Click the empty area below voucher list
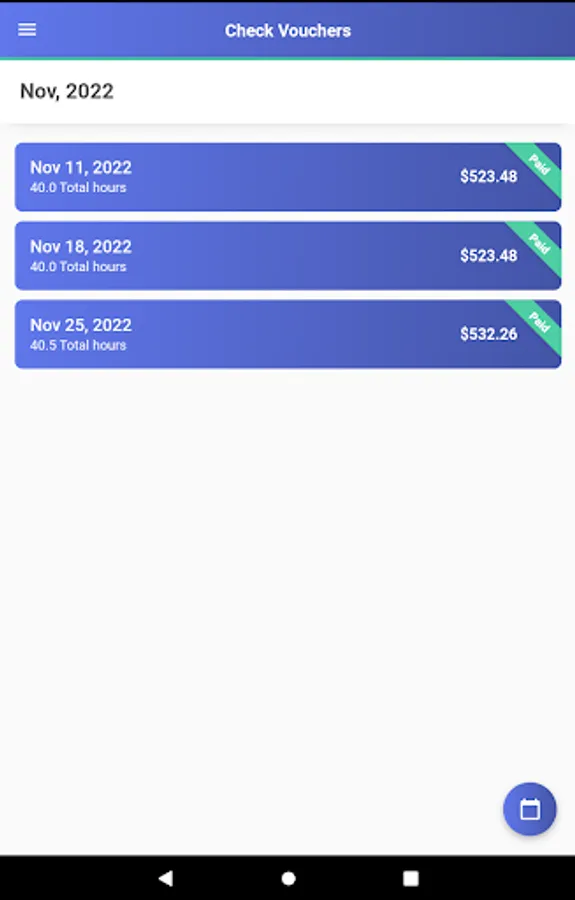 point(287,574)
